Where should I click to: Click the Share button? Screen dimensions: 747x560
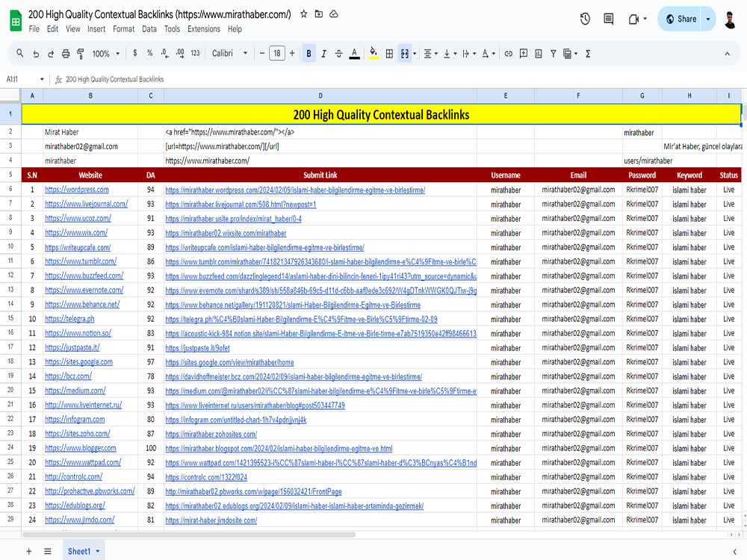click(681, 19)
